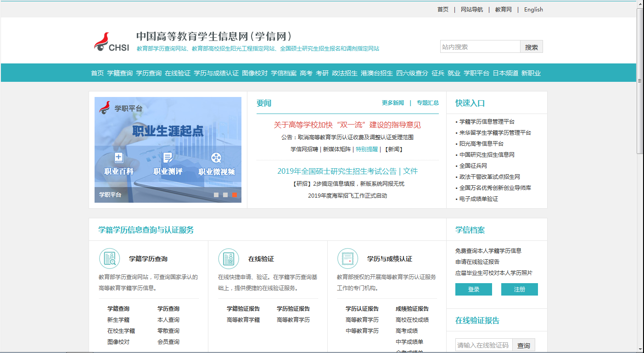The image size is (644, 353).
Task: Select the first carousel indicator dot
Action: (216, 195)
